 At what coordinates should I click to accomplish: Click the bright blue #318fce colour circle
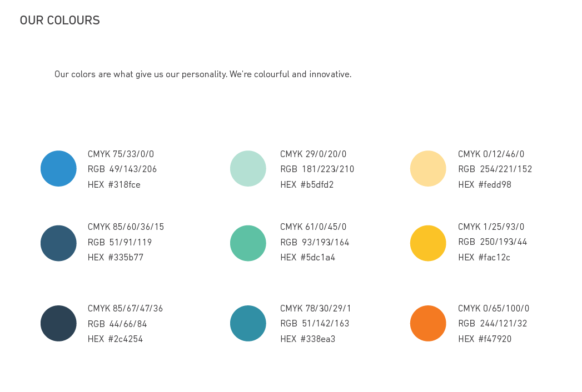pos(58,168)
